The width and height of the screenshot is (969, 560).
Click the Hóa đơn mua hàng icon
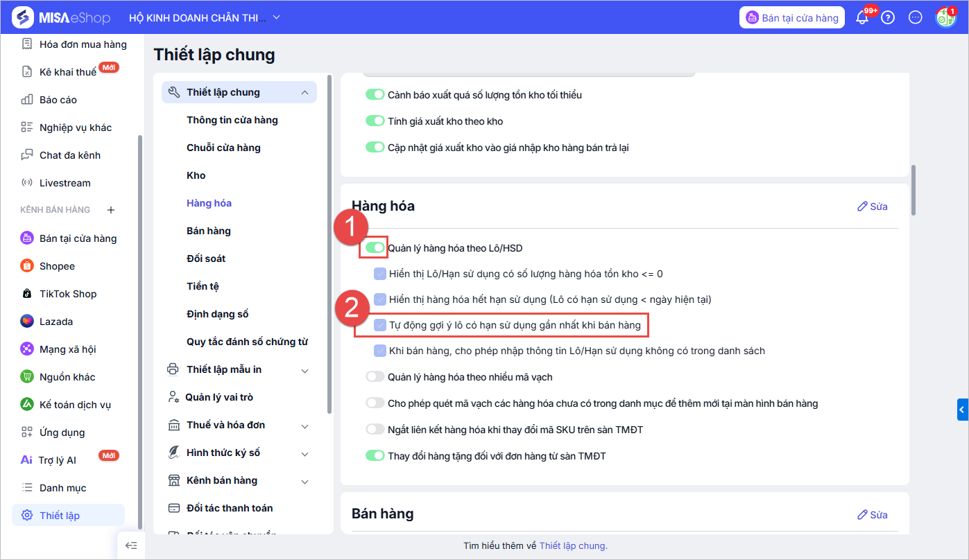coord(27,44)
